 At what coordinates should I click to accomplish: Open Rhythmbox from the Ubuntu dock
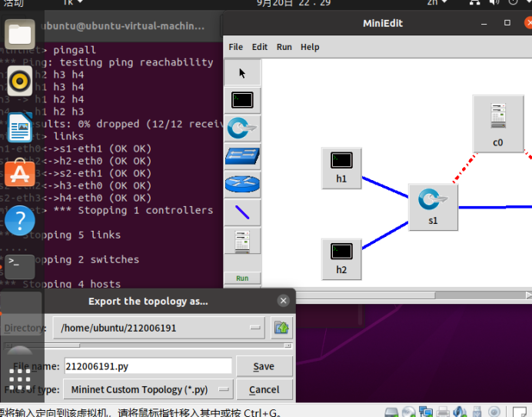pos(20,81)
